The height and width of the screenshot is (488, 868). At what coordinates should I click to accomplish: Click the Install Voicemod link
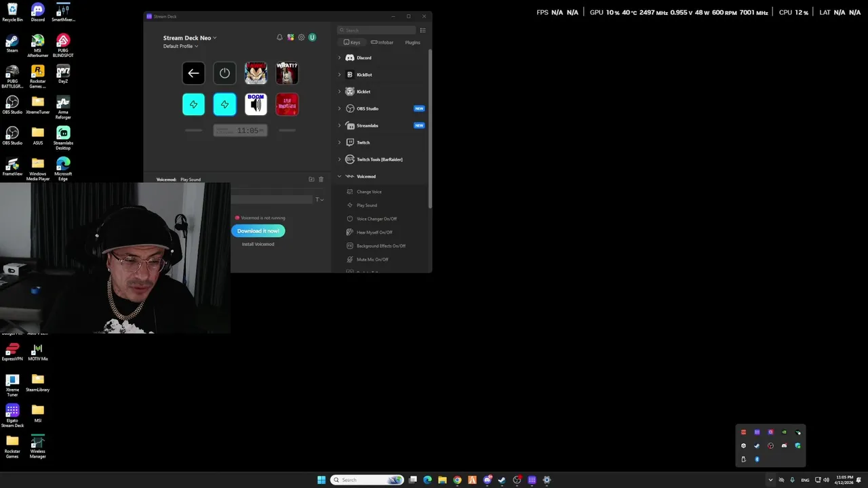click(258, 244)
